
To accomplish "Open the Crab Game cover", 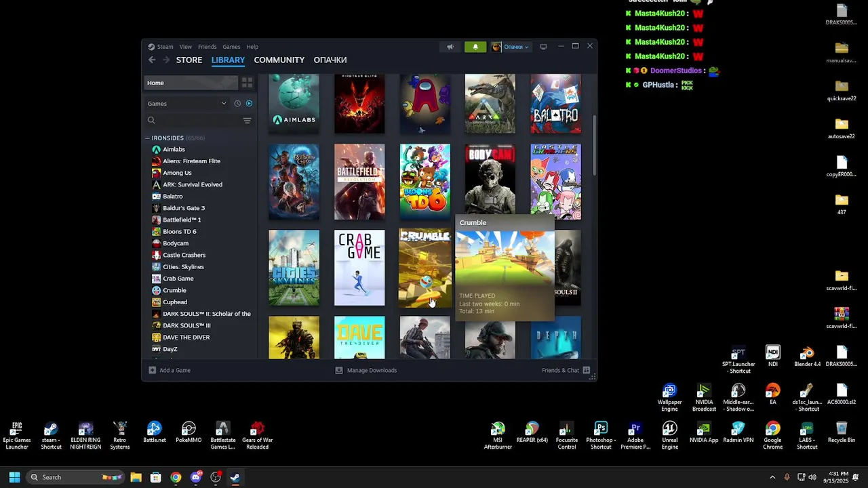I will click(359, 268).
